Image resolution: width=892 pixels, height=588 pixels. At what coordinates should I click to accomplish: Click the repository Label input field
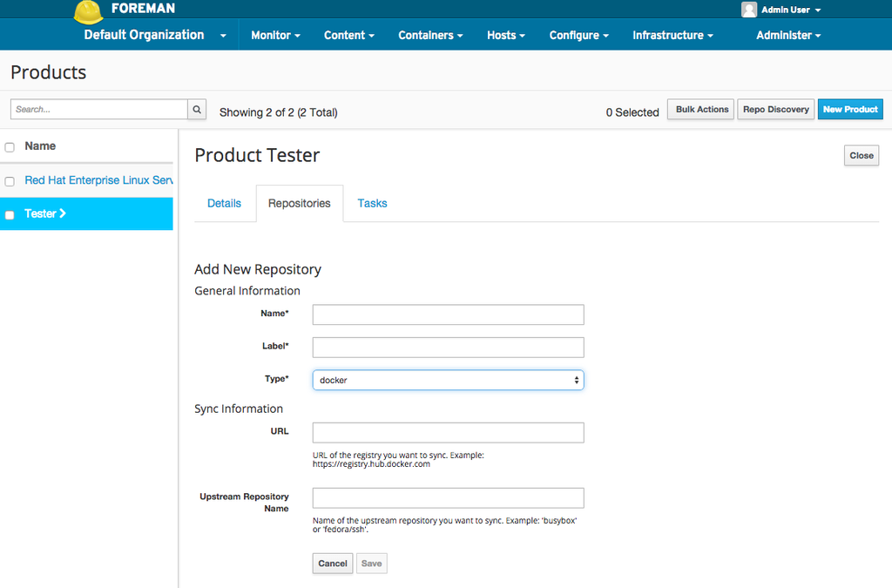tap(449, 348)
